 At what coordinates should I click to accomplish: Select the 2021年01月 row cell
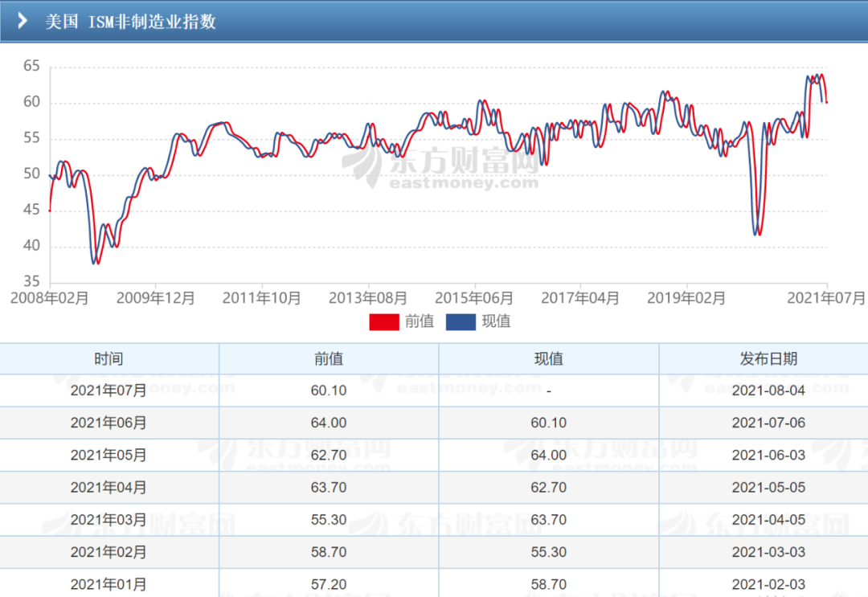click(x=108, y=584)
